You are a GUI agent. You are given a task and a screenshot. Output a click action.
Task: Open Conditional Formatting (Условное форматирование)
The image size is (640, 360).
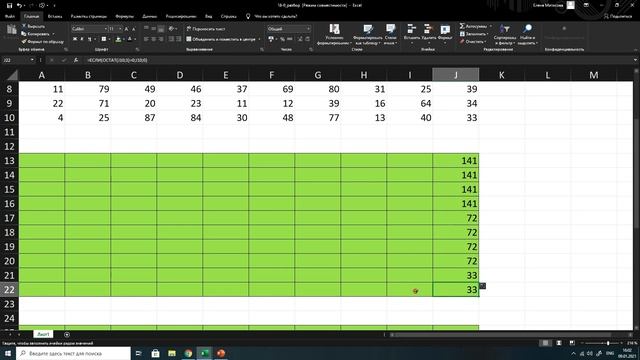point(334,34)
